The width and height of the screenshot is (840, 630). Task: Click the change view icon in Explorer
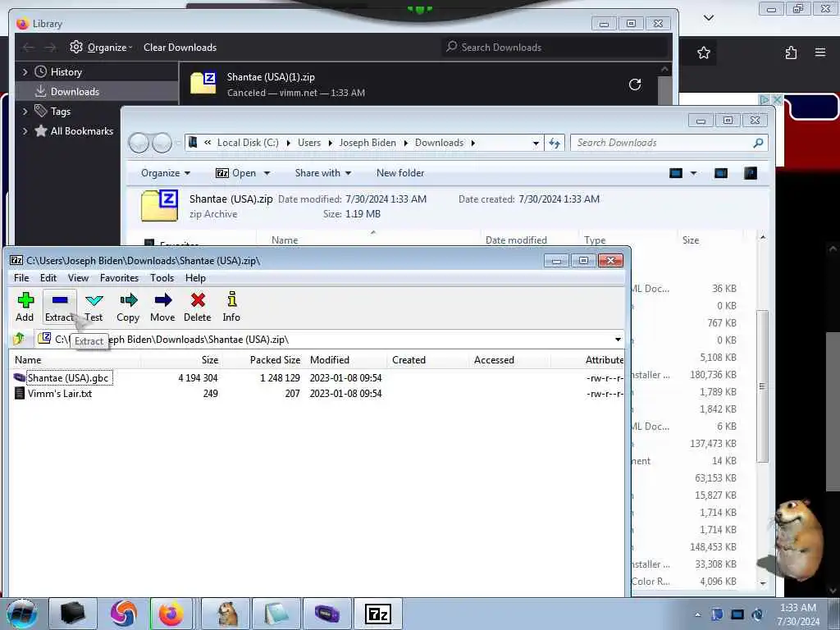coord(676,173)
